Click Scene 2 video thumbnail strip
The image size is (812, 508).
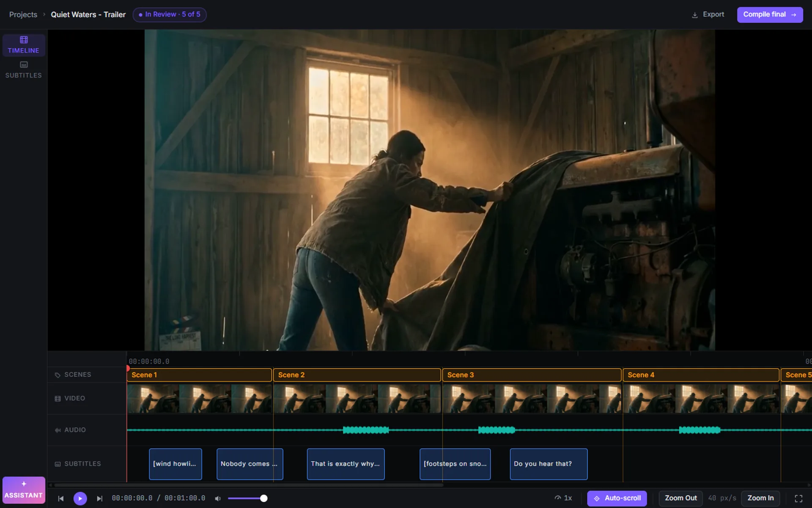[357, 399]
